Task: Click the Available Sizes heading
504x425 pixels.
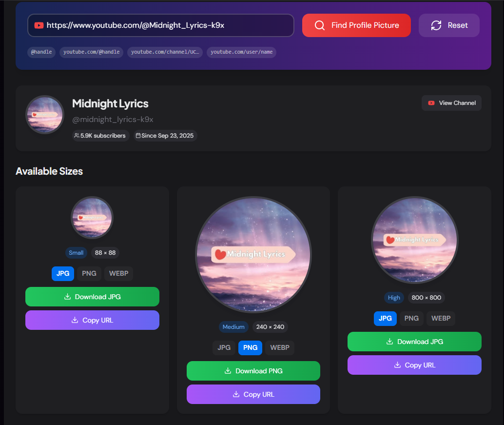Action: tap(49, 171)
